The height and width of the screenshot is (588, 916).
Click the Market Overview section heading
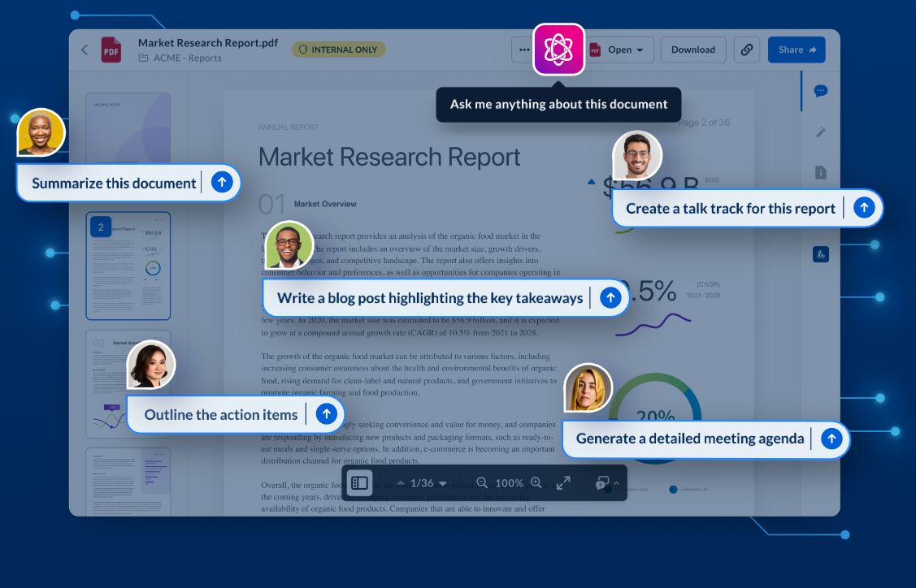click(325, 204)
